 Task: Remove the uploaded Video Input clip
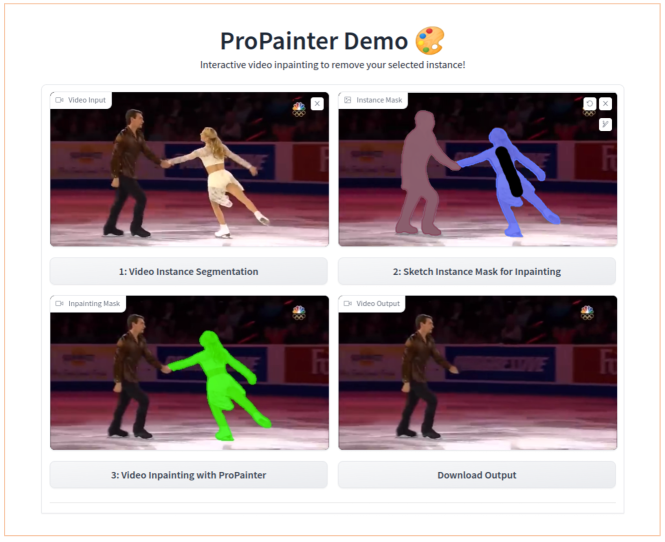pyautogui.click(x=317, y=104)
